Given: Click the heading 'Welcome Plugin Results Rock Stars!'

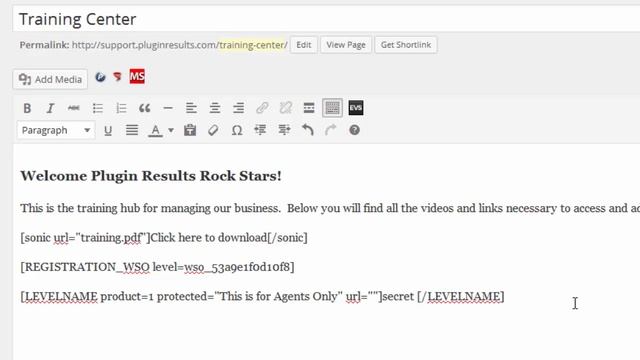Looking at the screenshot, I should point(151,176).
